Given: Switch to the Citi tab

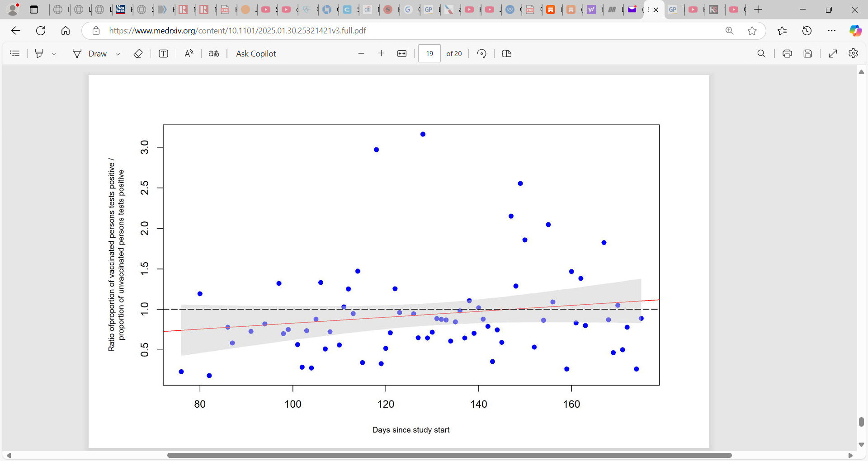Looking at the screenshot, I should (368, 9).
